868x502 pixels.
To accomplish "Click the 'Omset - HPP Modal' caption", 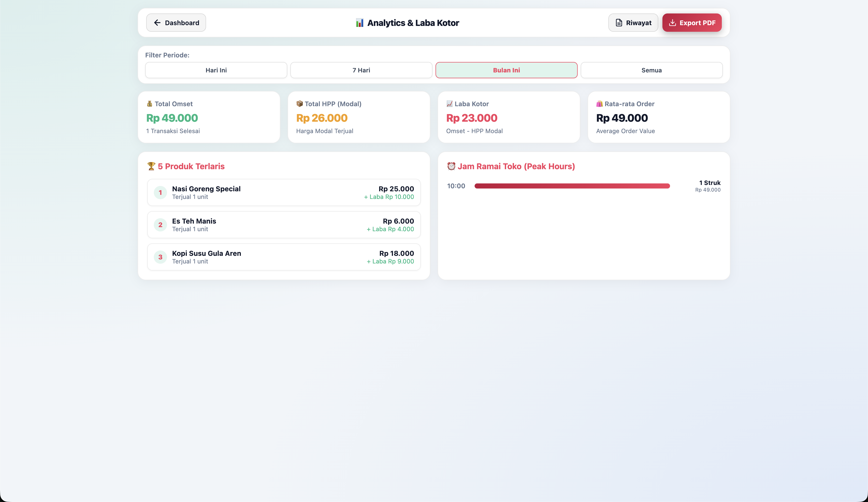I will 474,131.
